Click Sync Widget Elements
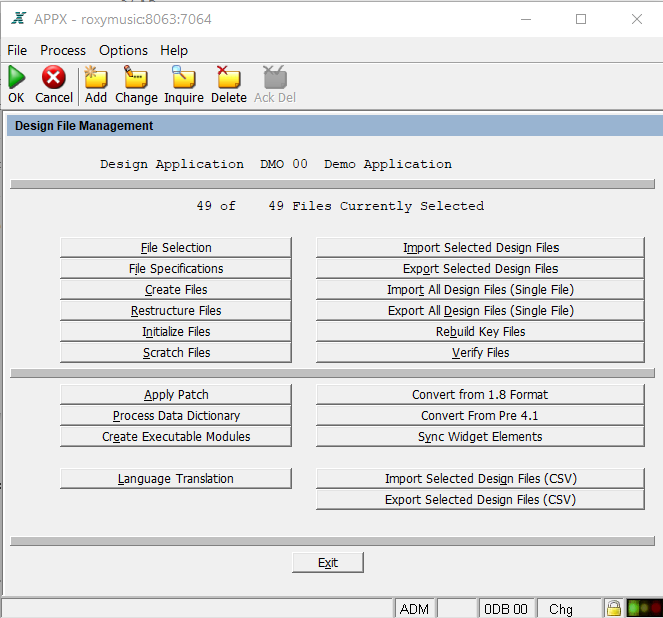The width and height of the screenshot is (663, 618). pos(480,436)
